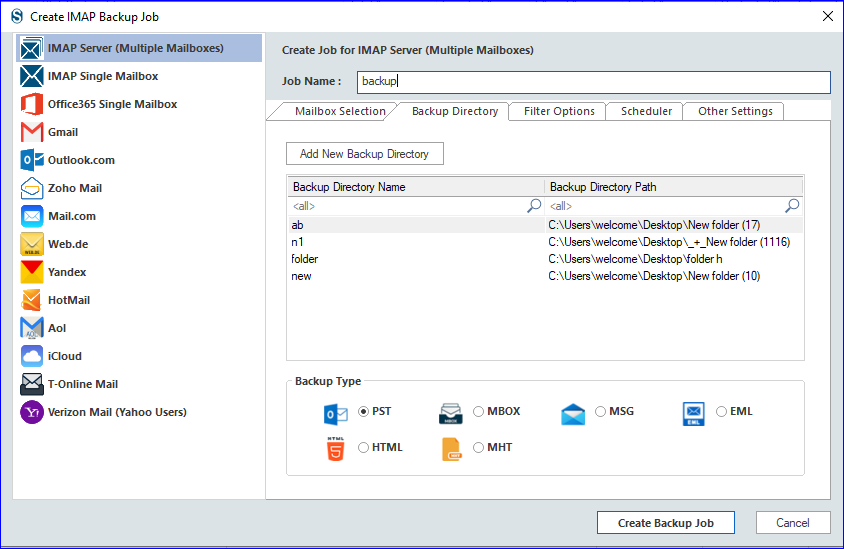Select the 'n1' directory row
This screenshot has width=844, height=549.
pos(545,242)
